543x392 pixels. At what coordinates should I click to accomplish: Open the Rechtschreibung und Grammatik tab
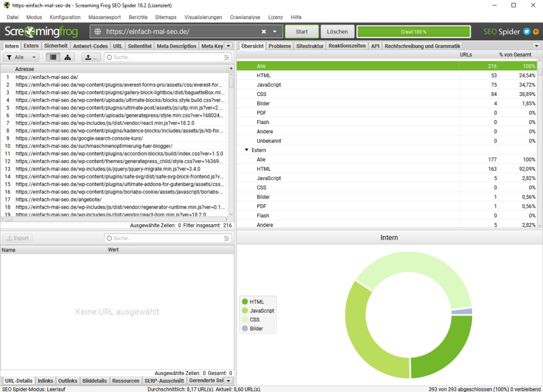point(423,46)
